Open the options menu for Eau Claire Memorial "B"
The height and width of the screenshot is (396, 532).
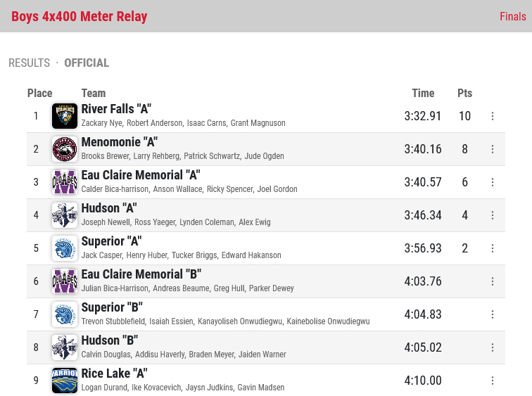[493, 281]
